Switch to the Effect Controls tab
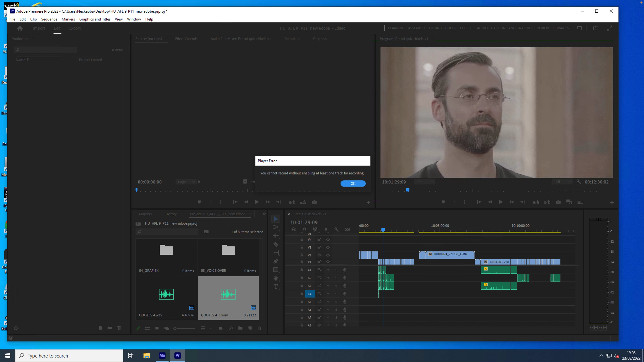This screenshot has width=644, height=362. [186, 39]
